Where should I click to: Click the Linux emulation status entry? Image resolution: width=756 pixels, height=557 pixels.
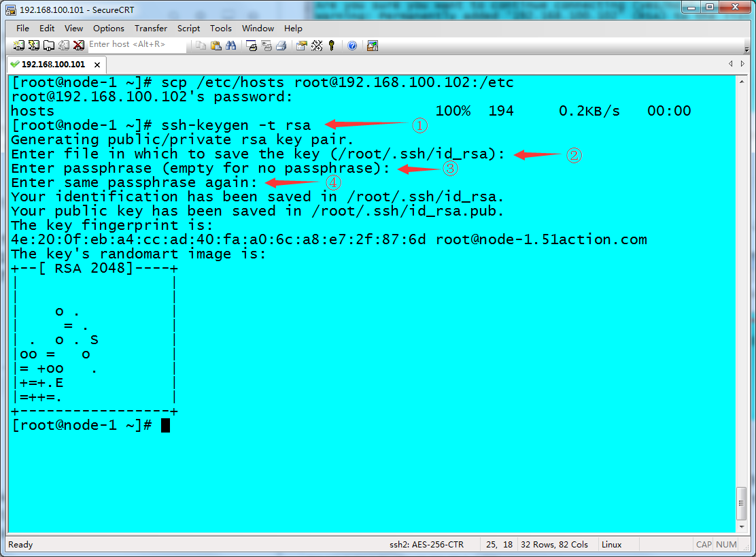611,545
